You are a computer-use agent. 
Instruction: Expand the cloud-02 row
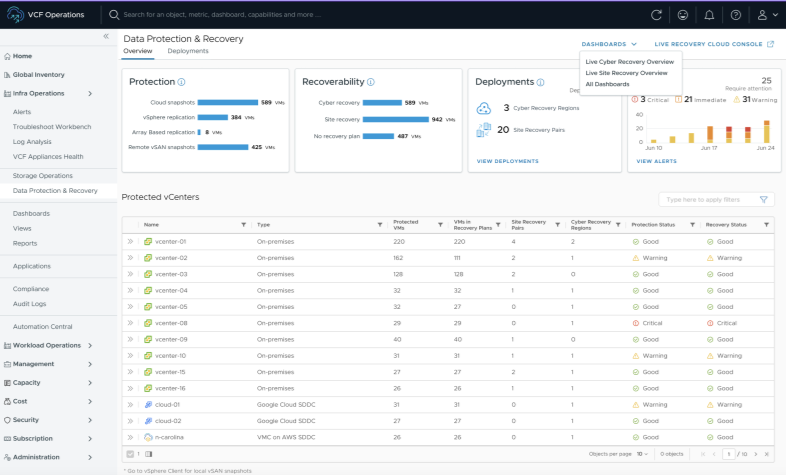click(x=130, y=421)
